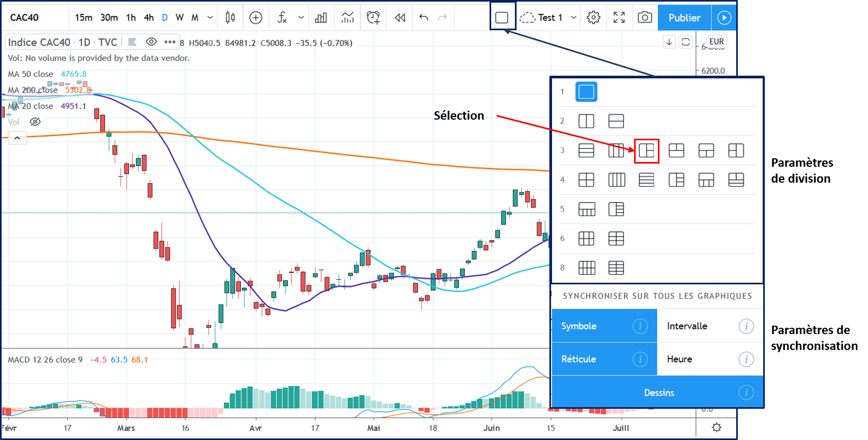Open the financials bar chart icon

321,17
